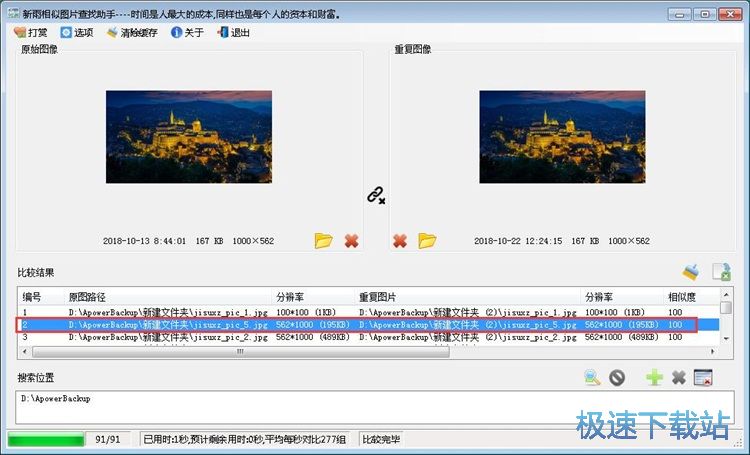Image resolution: width=750 pixels, height=455 pixels.
Task: Sort by 相似度 column header
Action: click(691, 297)
